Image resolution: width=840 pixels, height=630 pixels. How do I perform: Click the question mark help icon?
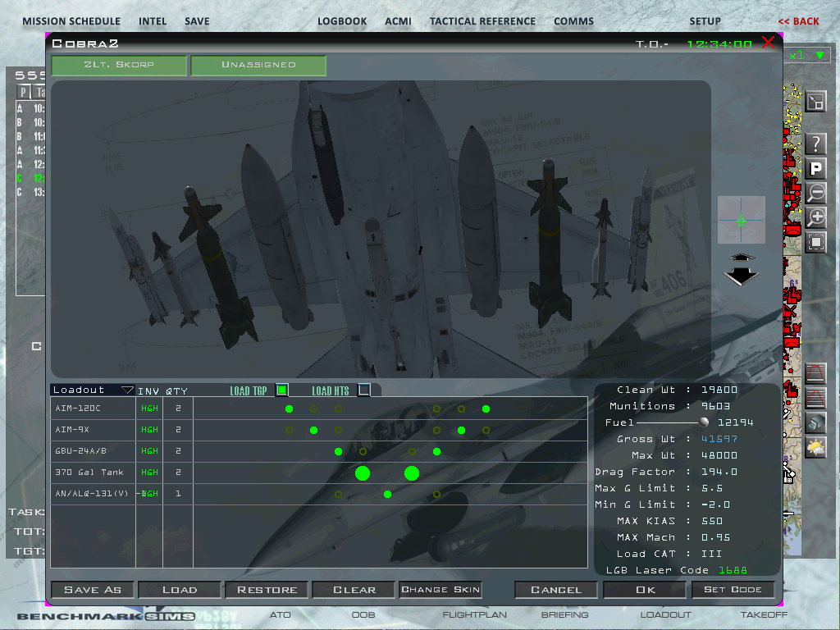(815, 144)
